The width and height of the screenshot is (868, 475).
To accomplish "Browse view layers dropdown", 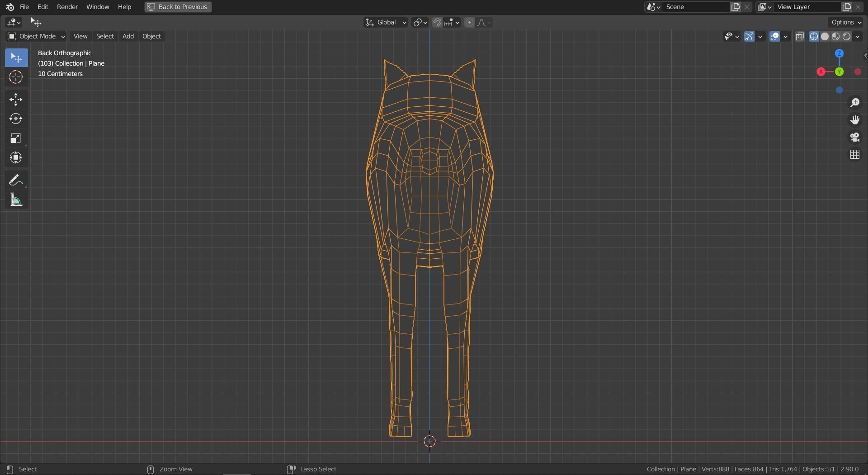I will click(764, 7).
